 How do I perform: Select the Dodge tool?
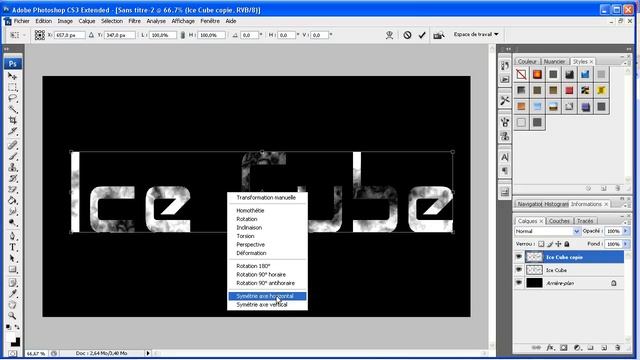[x=13, y=222]
